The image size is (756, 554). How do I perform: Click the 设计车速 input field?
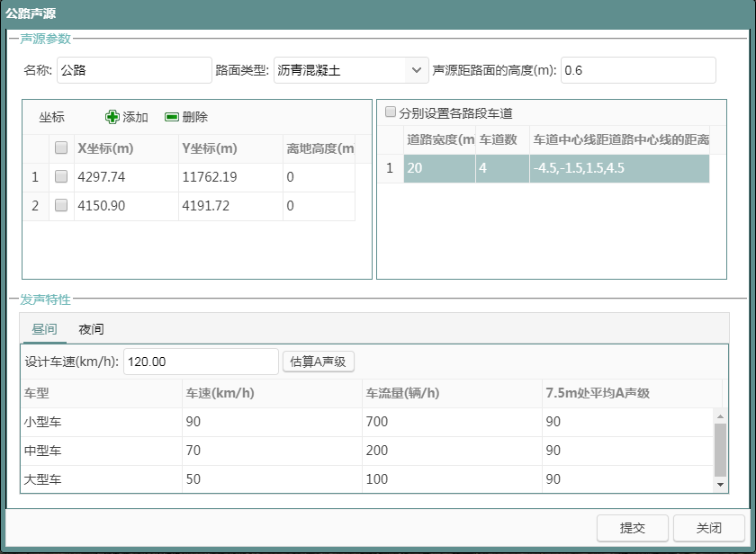coord(200,362)
